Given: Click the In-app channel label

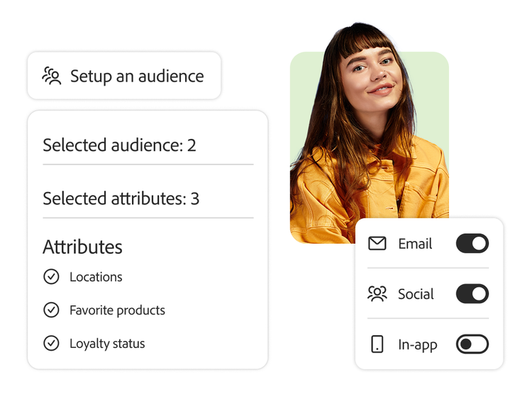Looking at the screenshot, I should click(417, 345).
